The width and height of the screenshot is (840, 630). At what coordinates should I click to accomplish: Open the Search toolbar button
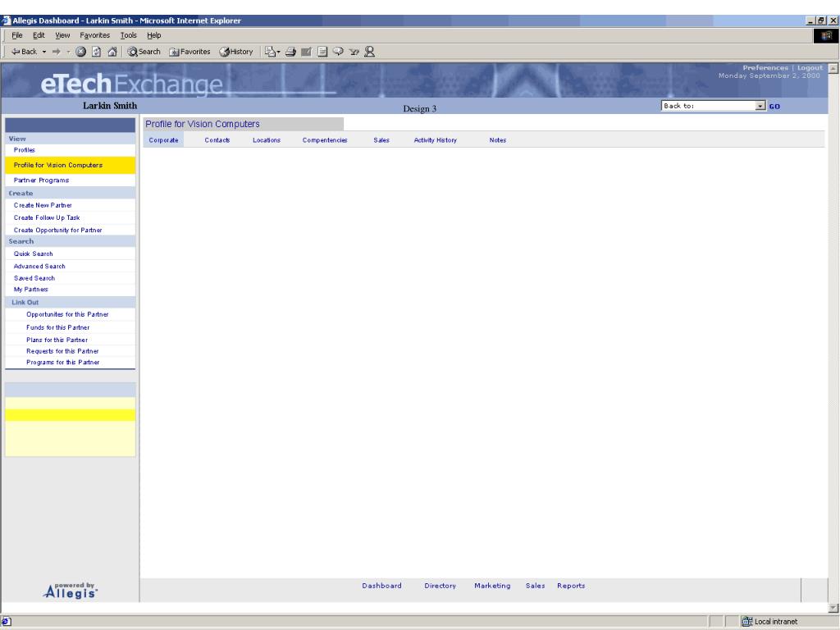(x=144, y=52)
